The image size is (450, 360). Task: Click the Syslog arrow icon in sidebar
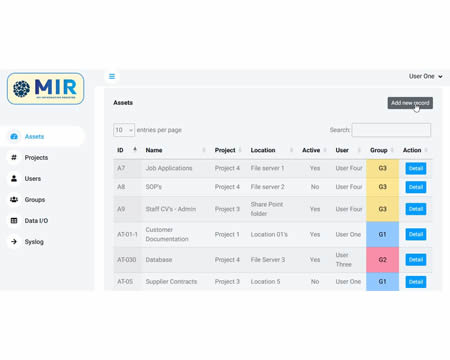[14, 241]
